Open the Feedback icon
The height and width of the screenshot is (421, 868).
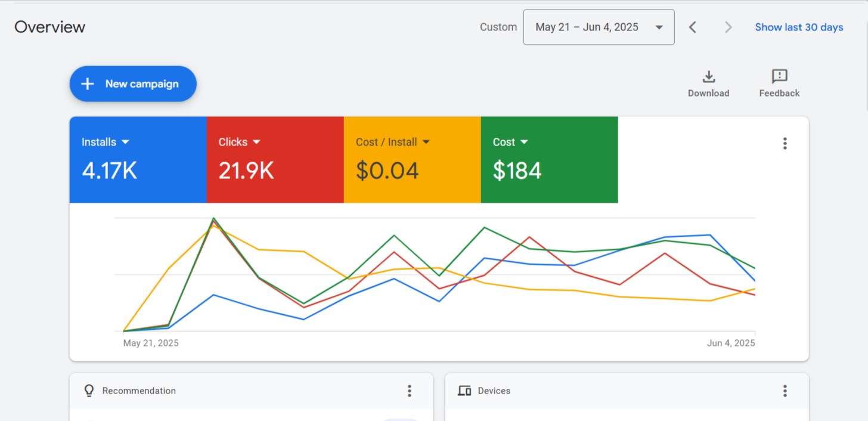(779, 77)
